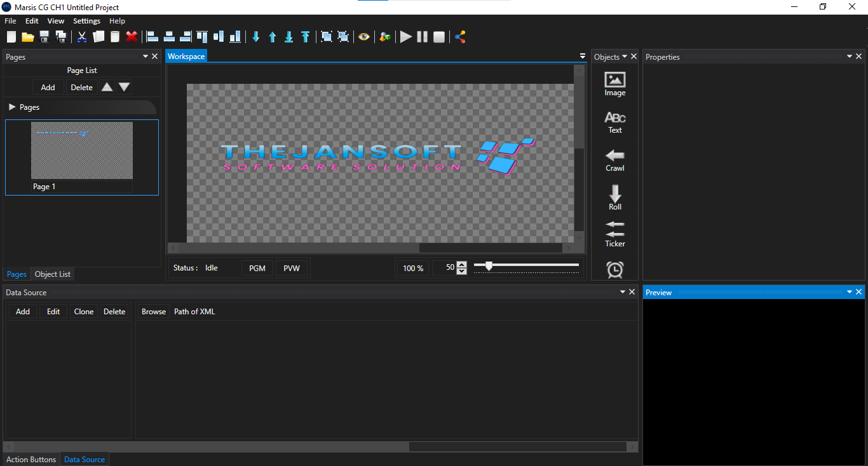Select the Workspace tab
The image size is (868, 466).
(x=186, y=57)
